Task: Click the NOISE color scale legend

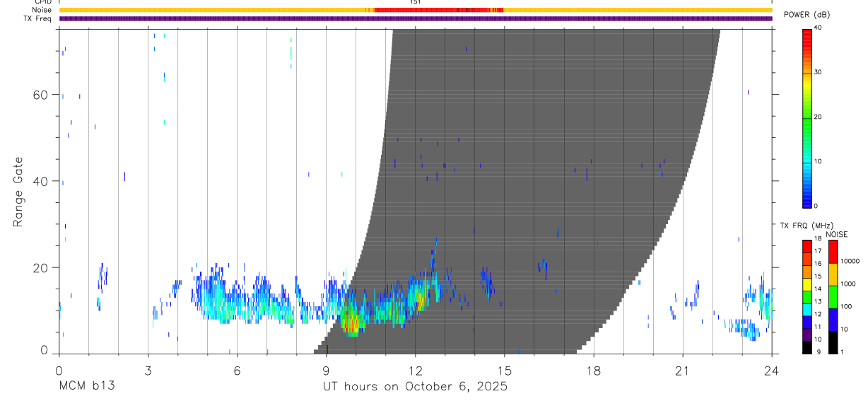Action: coord(833,296)
